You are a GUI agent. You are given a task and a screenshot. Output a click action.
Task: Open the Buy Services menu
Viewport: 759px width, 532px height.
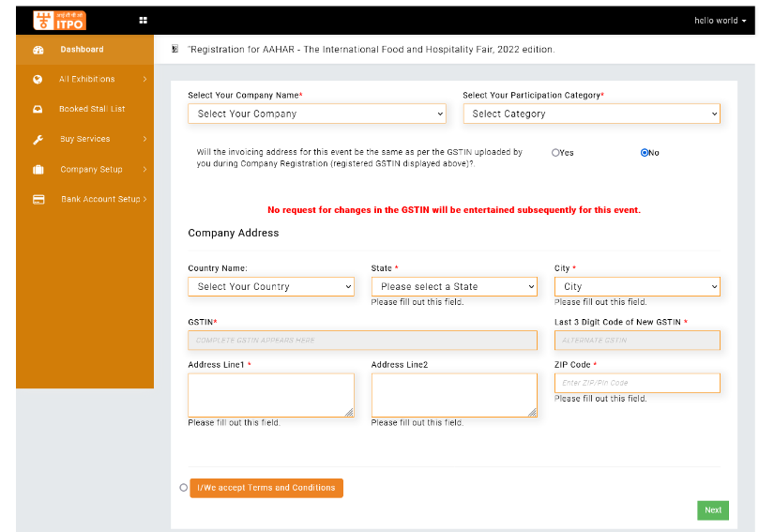coord(84,139)
